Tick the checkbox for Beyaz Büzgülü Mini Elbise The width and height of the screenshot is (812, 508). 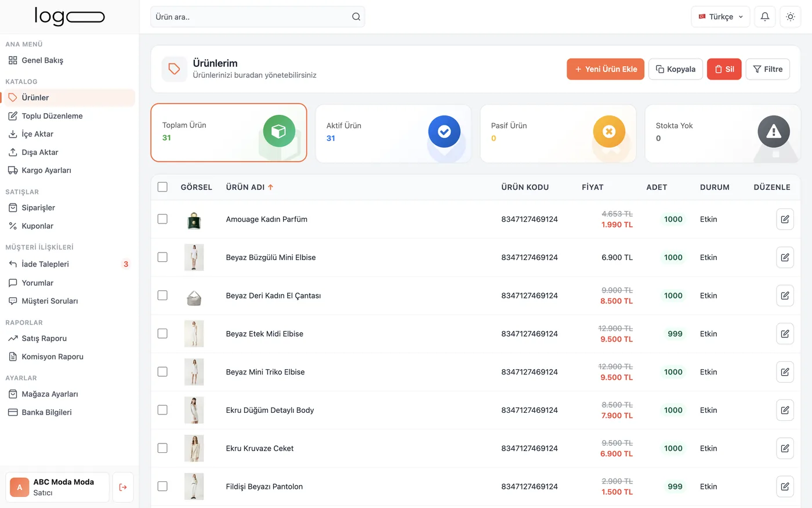click(162, 257)
